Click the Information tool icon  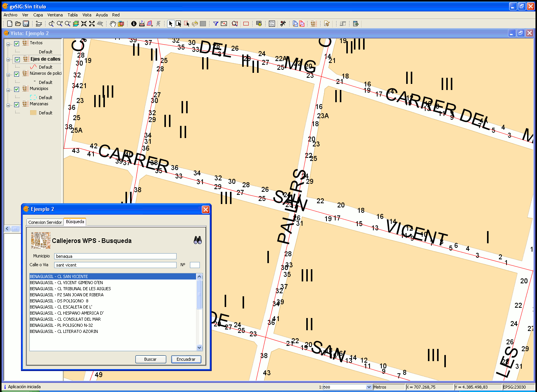coord(133,24)
